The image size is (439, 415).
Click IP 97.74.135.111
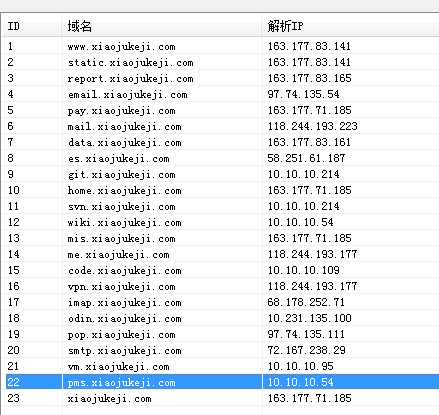(x=306, y=334)
